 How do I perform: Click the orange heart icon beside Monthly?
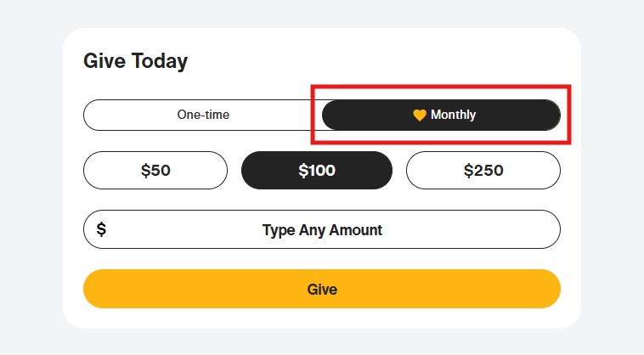[x=419, y=116]
